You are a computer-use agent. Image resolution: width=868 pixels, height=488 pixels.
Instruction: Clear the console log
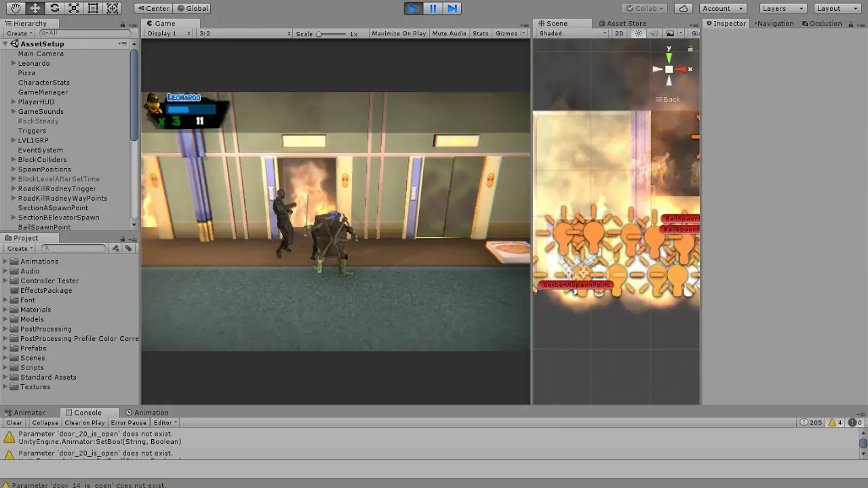tap(14, 422)
